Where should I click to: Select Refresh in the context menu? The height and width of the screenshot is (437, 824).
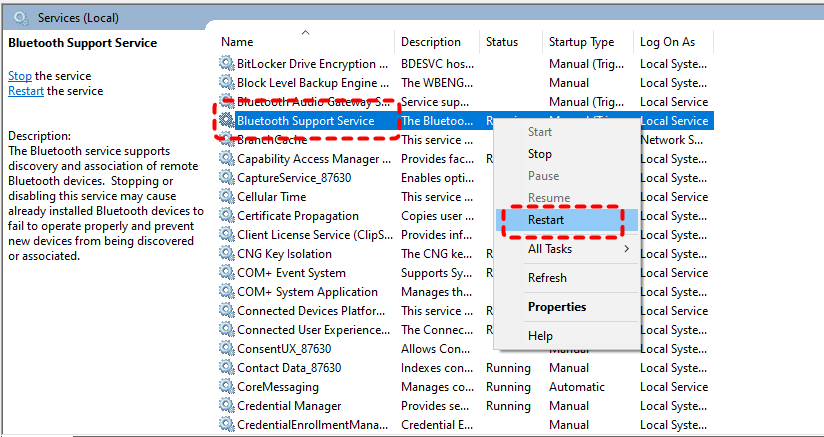547,278
